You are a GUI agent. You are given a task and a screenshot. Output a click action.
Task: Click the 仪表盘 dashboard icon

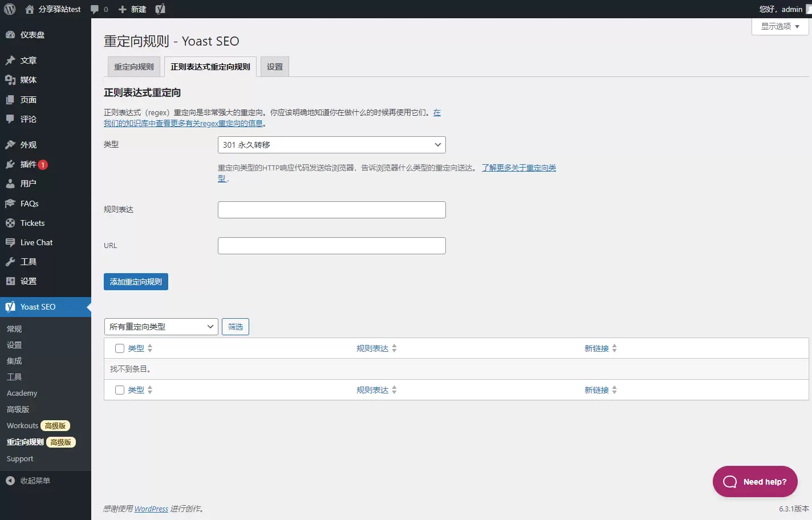(x=10, y=35)
